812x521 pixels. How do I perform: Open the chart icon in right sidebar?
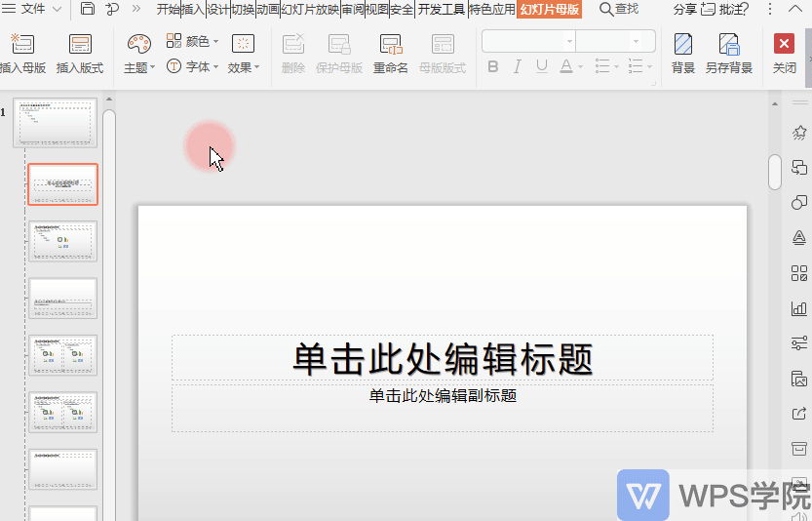[799, 307]
